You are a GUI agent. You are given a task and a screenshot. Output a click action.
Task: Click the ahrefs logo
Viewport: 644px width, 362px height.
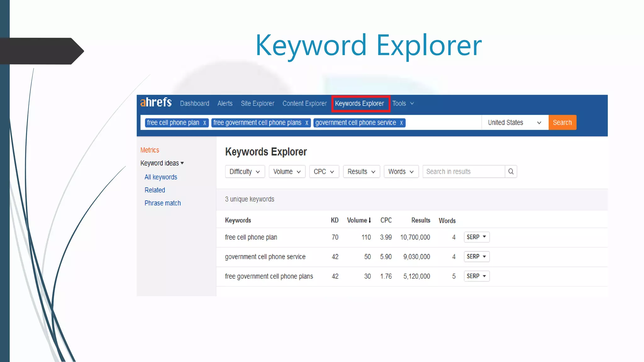coord(156,102)
